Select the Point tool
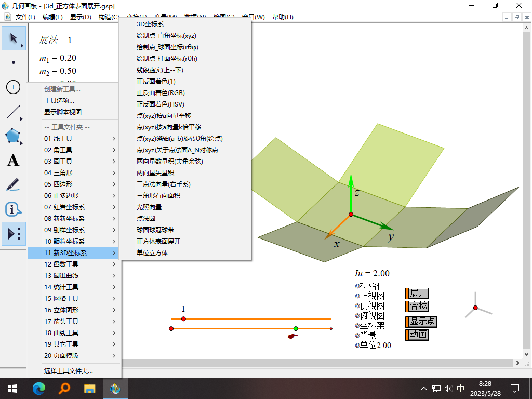The width and height of the screenshot is (532, 399). click(13, 63)
